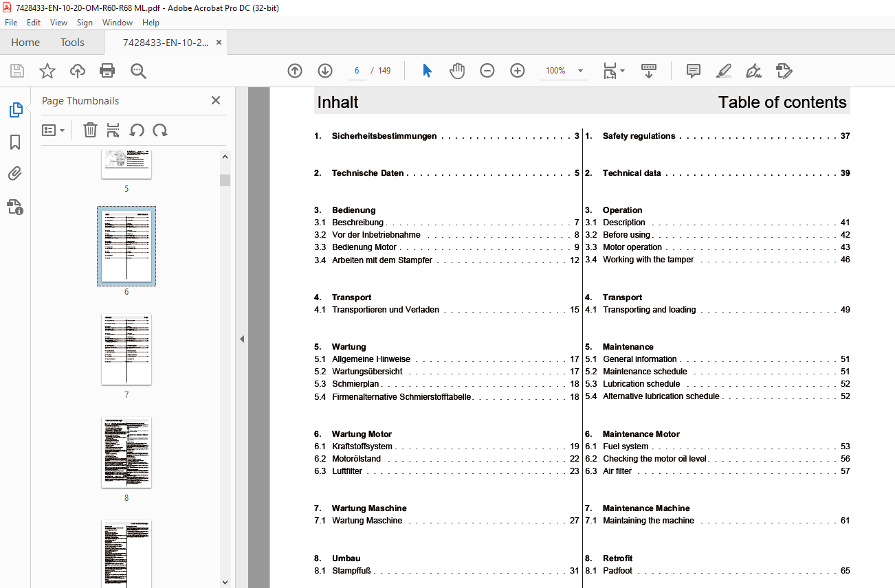Activate the Hand pan tool

pos(457,71)
